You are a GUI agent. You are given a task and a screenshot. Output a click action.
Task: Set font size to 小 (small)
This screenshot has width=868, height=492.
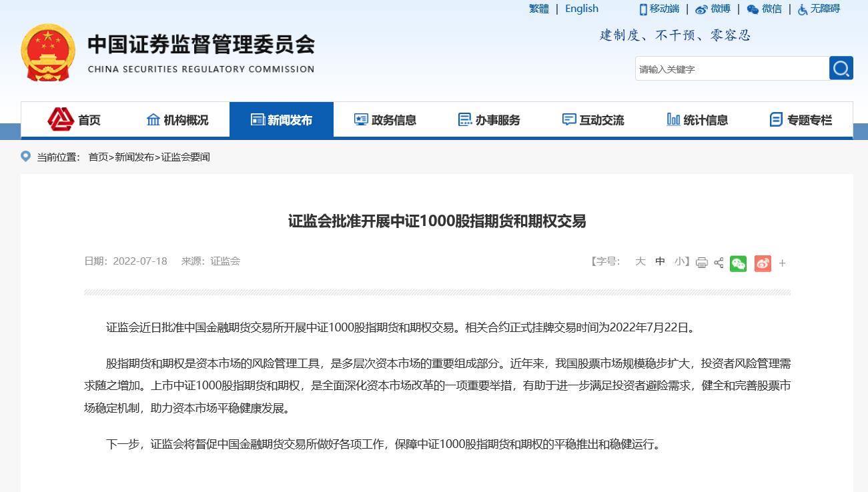point(679,261)
